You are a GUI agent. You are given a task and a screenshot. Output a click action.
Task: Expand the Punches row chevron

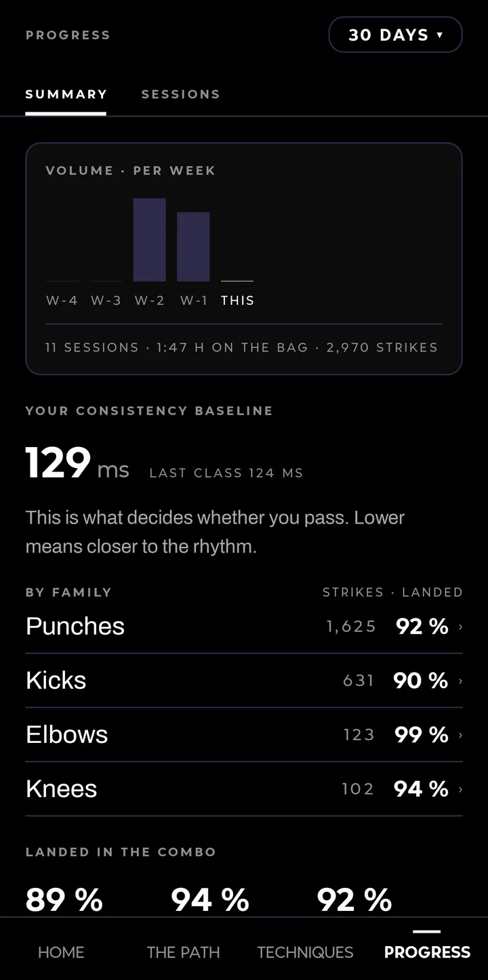point(460,626)
